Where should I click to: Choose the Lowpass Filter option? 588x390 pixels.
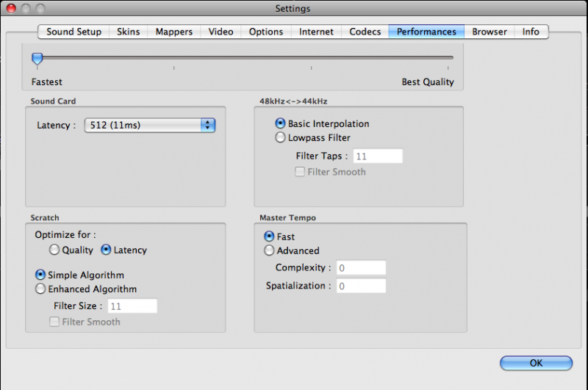(280, 137)
